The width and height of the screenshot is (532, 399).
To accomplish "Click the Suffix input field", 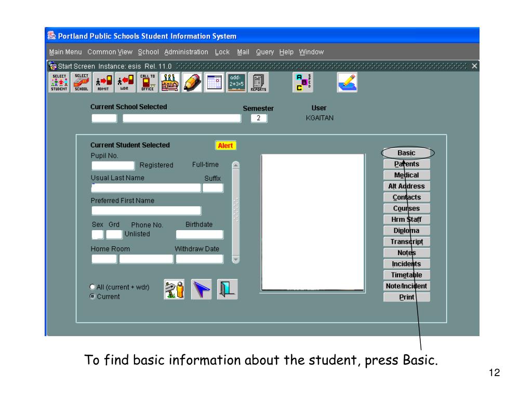I will click(x=212, y=188).
